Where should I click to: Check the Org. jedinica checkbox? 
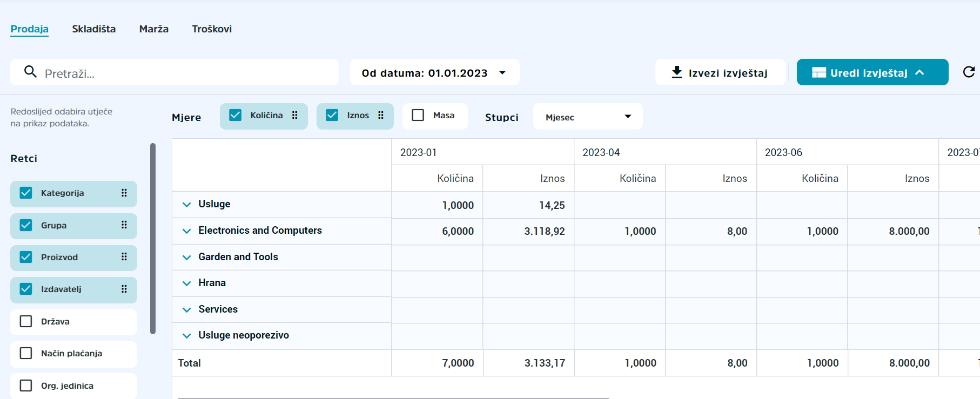pos(26,386)
